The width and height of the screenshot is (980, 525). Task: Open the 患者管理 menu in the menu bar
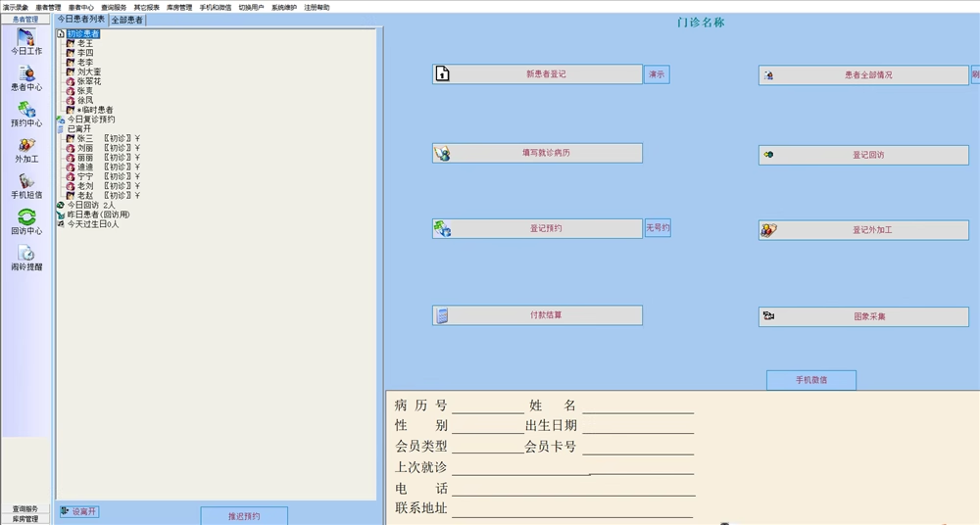click(48, 8)
